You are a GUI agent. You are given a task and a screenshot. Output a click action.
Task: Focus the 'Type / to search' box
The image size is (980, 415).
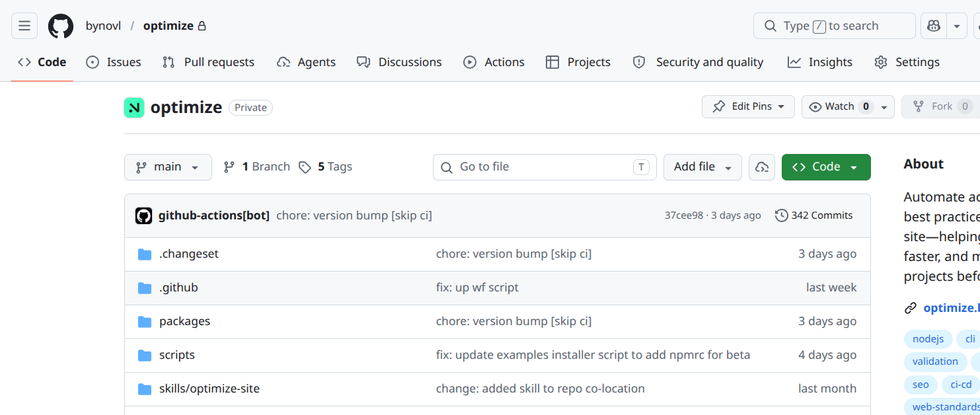[x=835, y=26]
